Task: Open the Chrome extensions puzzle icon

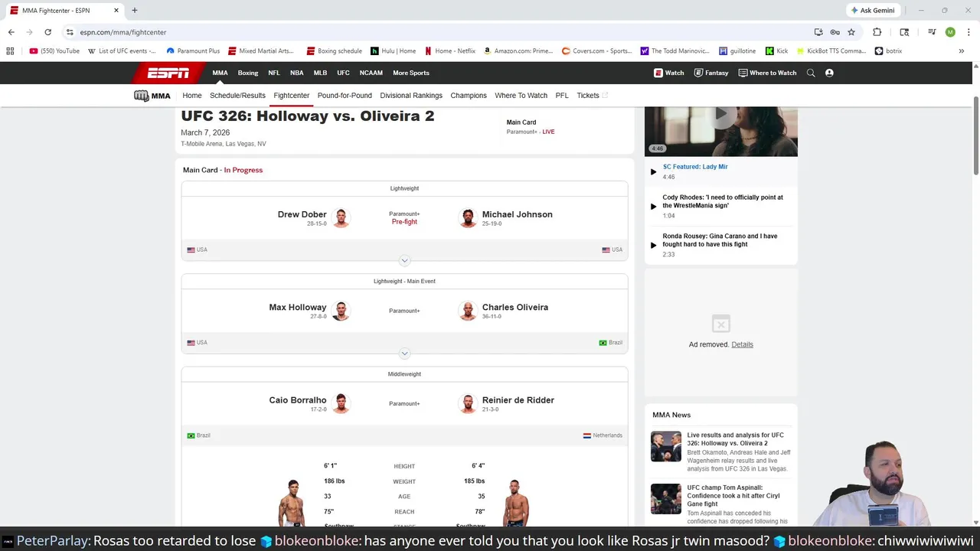Action: (877, 32)
